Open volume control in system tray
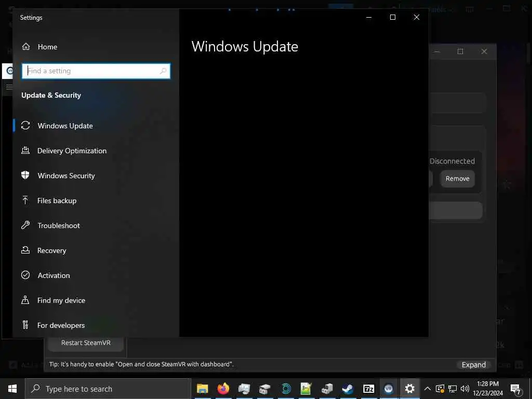 coord(465,389)
